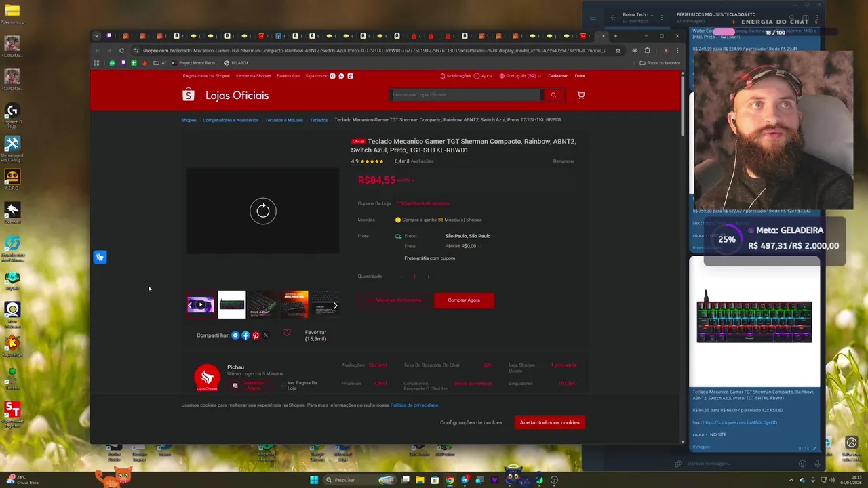Click the red search magnifier button
The image size is (868, 488).
(553, 95)
